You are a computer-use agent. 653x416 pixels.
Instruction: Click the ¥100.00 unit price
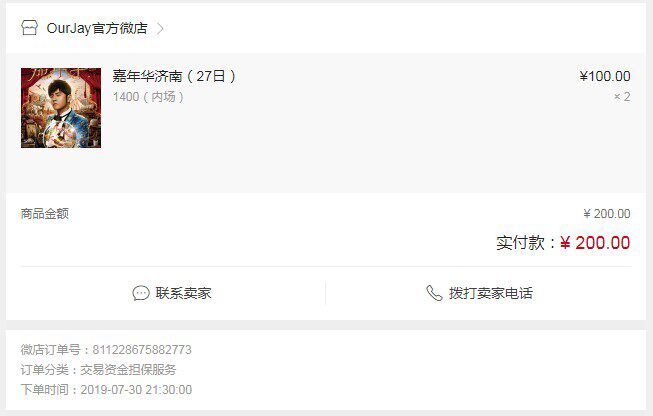click(605, 76)
